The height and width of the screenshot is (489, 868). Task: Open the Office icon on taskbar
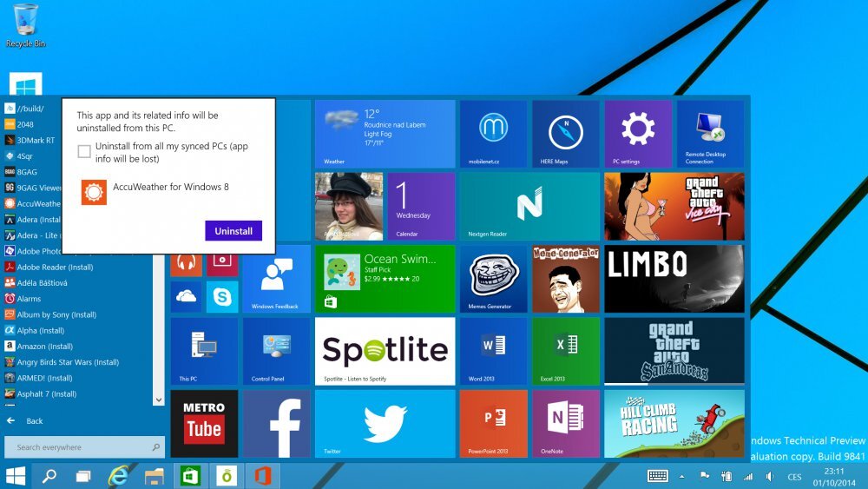pos(263,476)
